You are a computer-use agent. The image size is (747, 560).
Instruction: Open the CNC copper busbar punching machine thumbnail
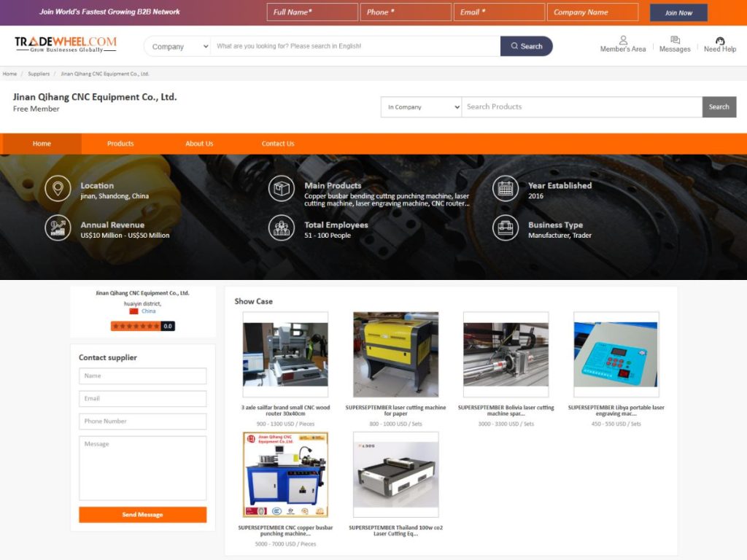(x=285, y=474)
